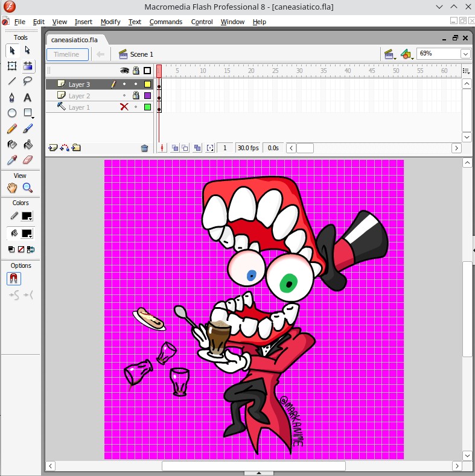Open the fill color picker dropdown
The height and width of the screenshot is (476, 475).
[x=27, y=233]
